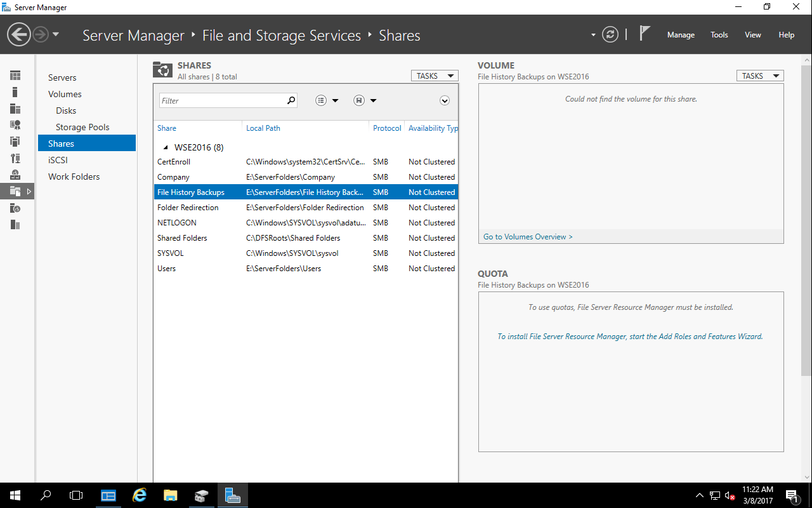Select the NETLOGON share row
This screenshot has height=508, width=812.
click(x=306, y=223)
